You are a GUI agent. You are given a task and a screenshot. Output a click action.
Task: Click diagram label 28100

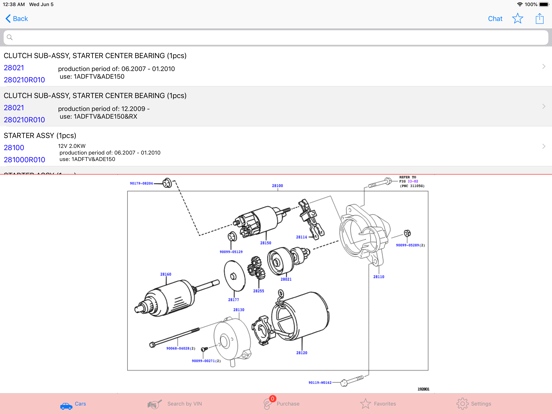click(x=277, y=186)
